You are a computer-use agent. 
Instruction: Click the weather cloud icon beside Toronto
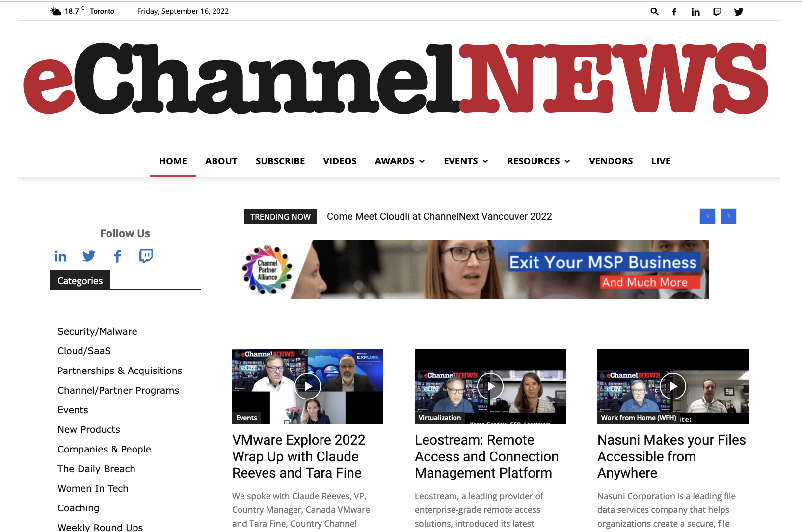click(55, 11)
